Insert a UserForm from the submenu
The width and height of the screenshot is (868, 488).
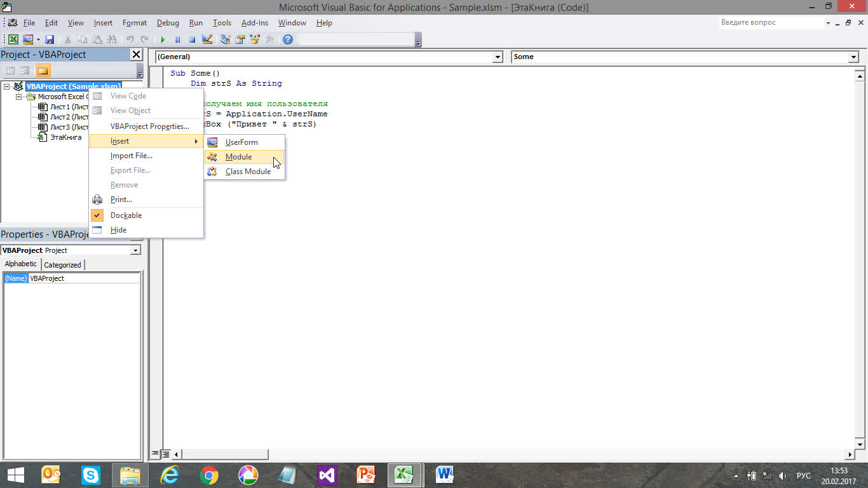pos(245,142)
